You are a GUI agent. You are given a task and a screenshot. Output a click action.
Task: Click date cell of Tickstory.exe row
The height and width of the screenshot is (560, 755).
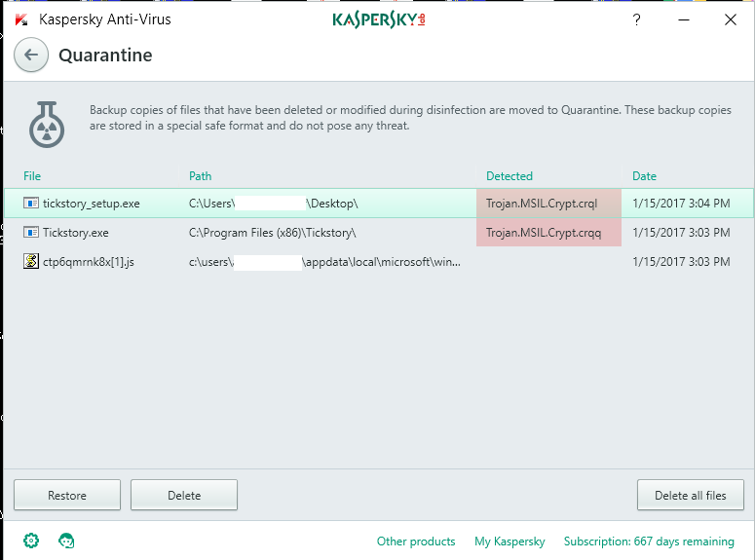click(x=681, y=233)
